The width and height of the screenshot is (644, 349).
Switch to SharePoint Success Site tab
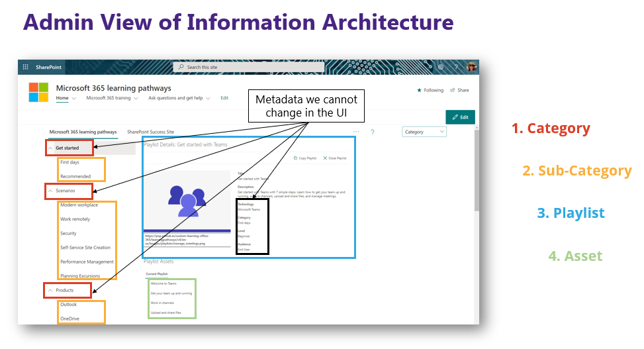tap(150, 132)
